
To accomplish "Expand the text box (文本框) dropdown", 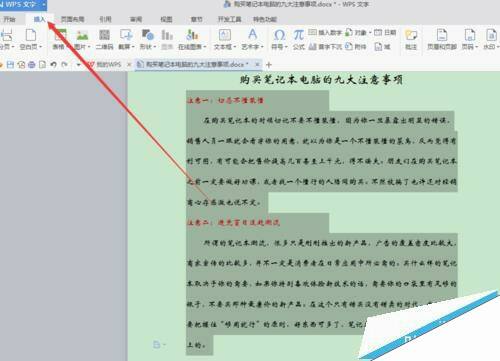I will [235, 47].
